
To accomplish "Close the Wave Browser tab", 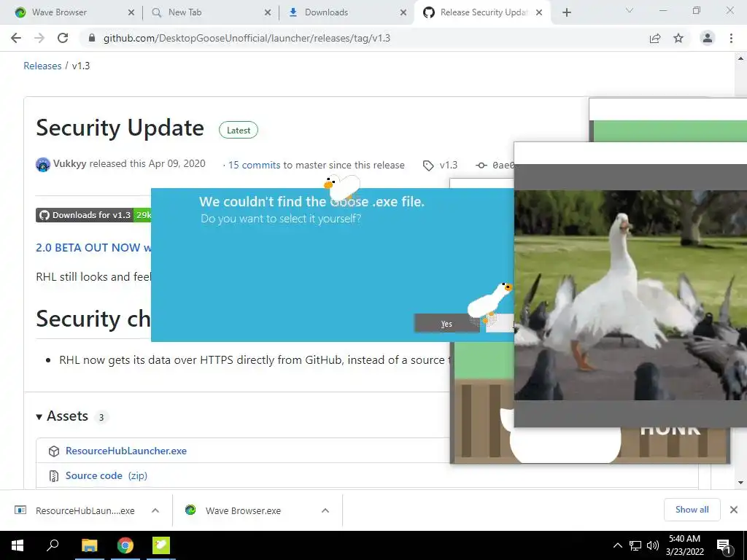I will tap(131, 12).
